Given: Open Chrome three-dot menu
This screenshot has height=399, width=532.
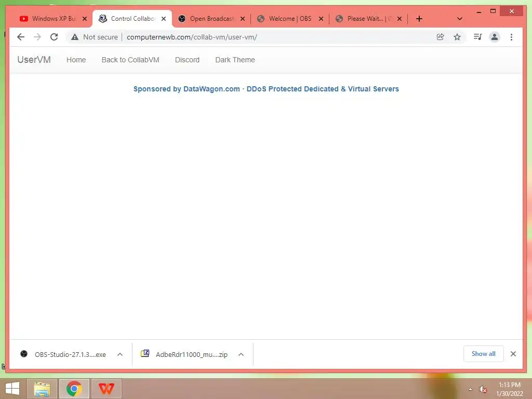Looking at the screenshot, I should [511, 37].
